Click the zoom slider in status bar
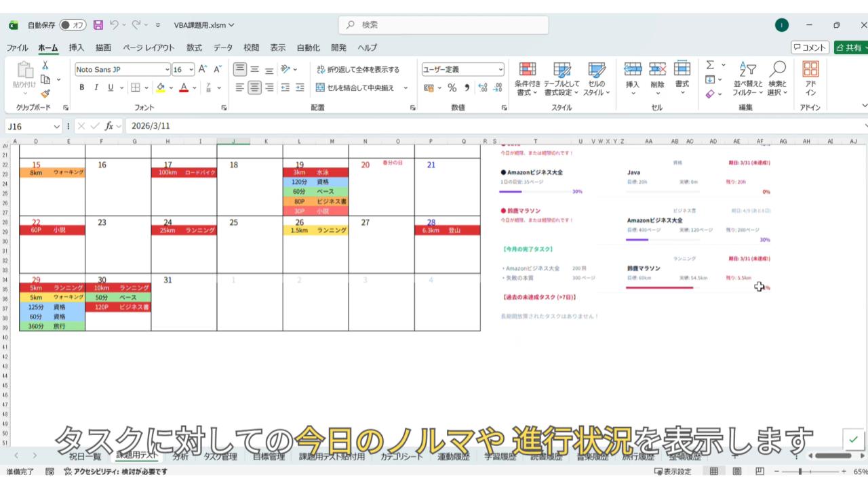Image resolution: width=868 pixels, height=488 pixels. (x=800, y=472)
